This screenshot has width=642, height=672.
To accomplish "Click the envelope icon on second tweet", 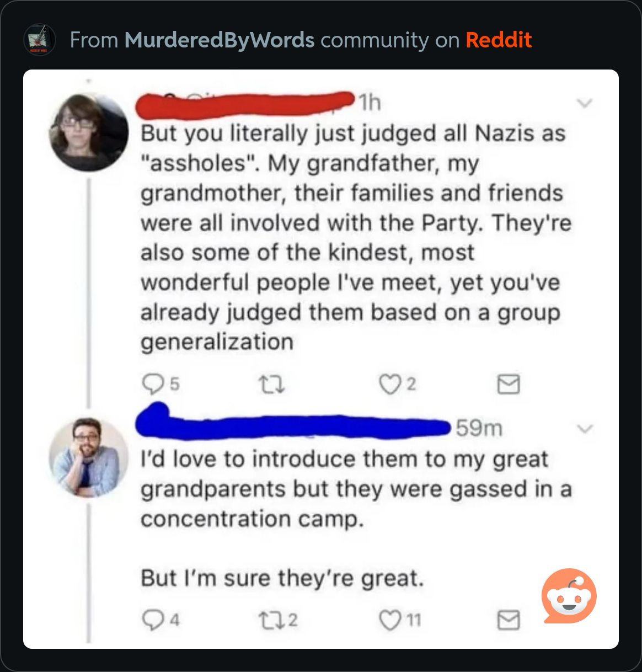I will pyautogui.click(x=508, y=621).
